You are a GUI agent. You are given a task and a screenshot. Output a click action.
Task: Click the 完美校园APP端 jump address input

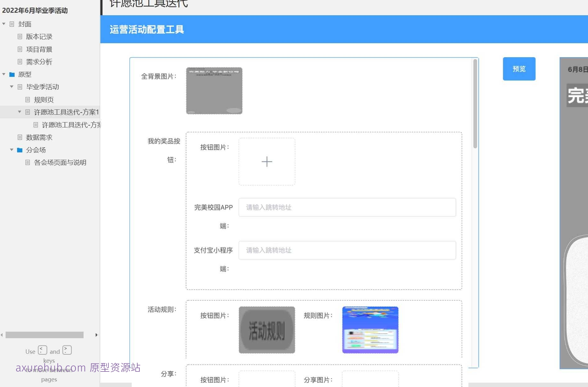tap(347, 207)
